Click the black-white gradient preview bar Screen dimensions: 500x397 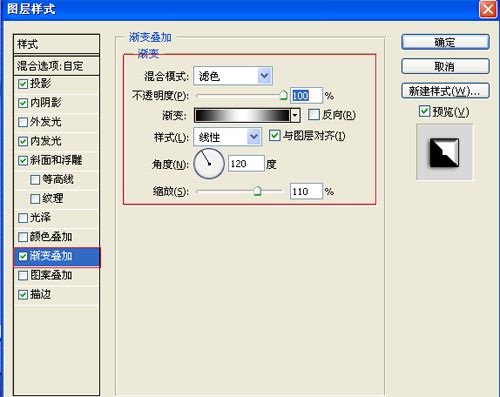click(x=242, y=116)
